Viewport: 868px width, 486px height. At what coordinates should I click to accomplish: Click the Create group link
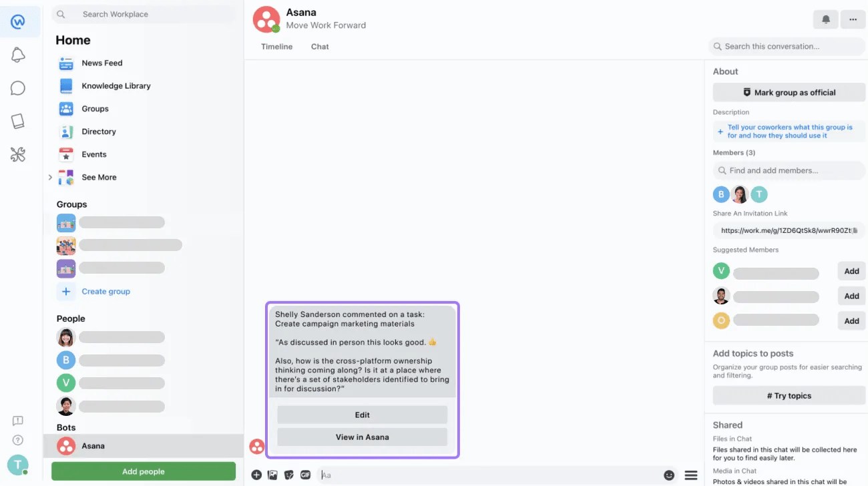(105, 291)
